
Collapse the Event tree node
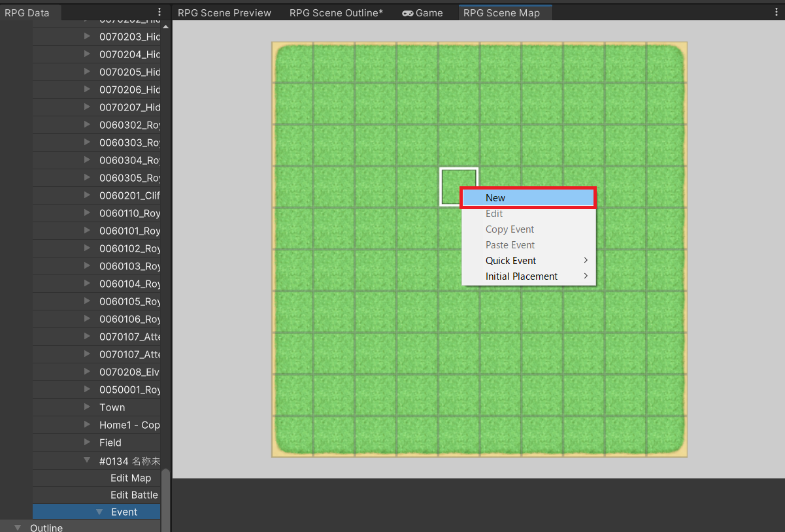pyautogui.click(x=99, y=512)
